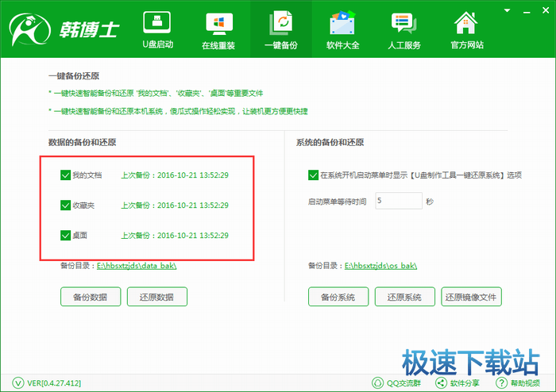This screenshot has width=556, height=392.
Task: Open the title bar dropdown menu arrow
Action: tap(507, 10)
